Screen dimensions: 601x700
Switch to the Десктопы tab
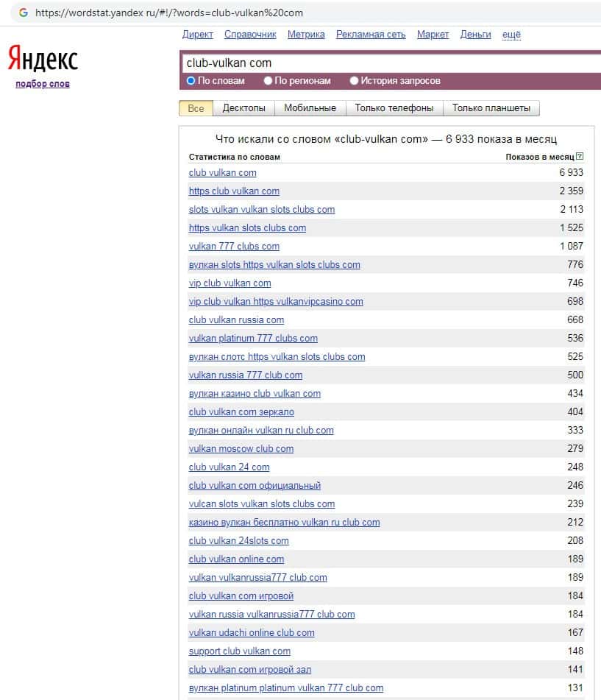[x=243, y=108]
